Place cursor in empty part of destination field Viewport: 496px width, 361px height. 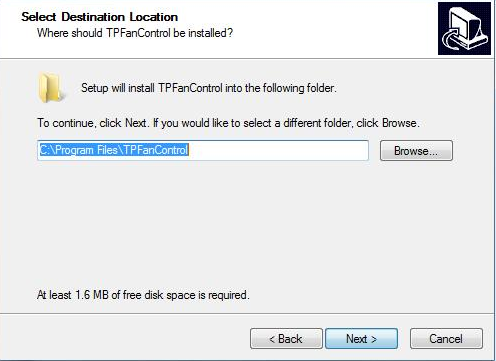278,150
